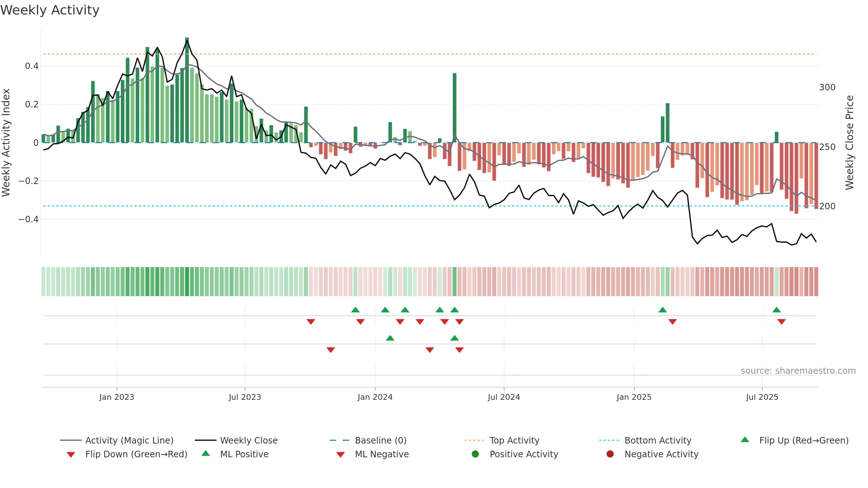Click the Jul 2025 axis label

[762, 397]
